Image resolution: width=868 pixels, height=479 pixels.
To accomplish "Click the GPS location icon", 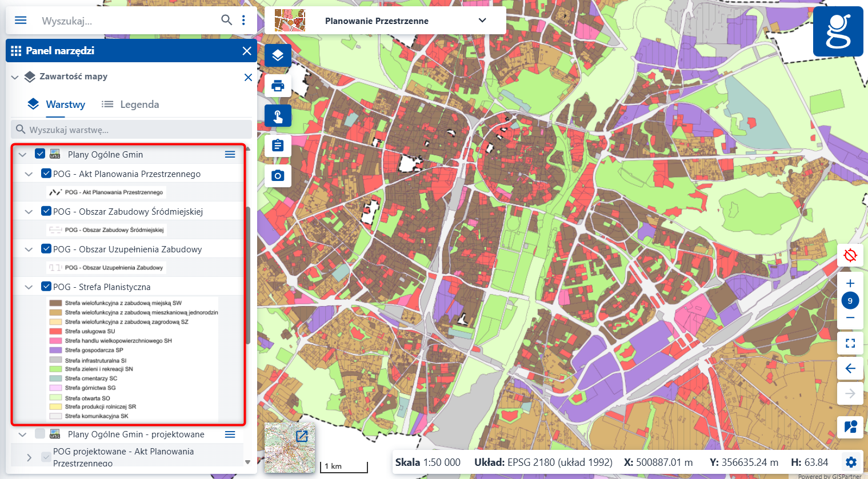I will coord(850,255).
